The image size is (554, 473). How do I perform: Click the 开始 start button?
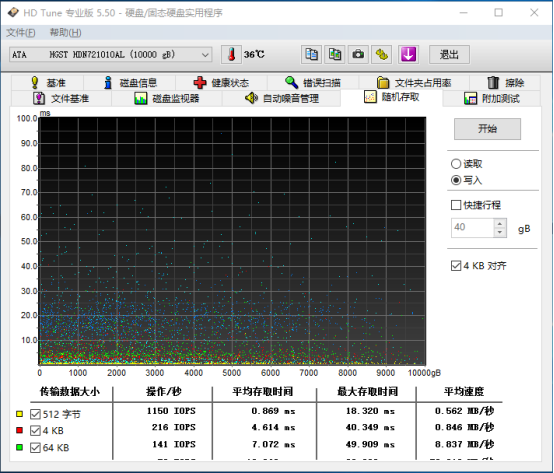coord(487,129)
